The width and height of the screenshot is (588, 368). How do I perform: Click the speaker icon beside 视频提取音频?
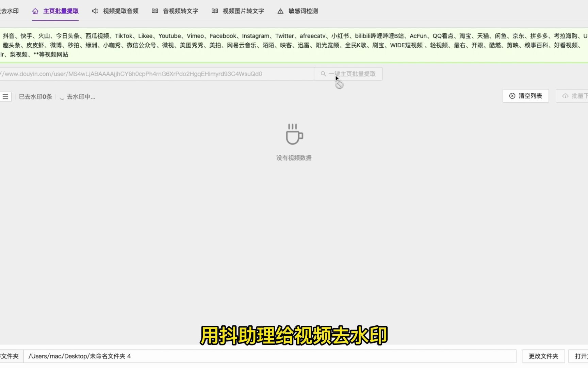pyautogui.click(x=95, y=11)
